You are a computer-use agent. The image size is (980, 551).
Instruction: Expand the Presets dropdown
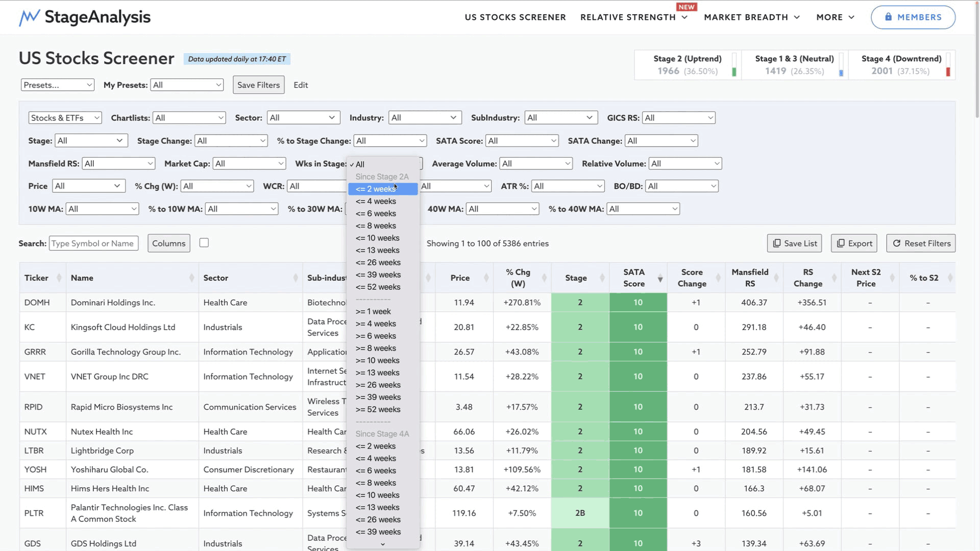[x=58, y=85]
